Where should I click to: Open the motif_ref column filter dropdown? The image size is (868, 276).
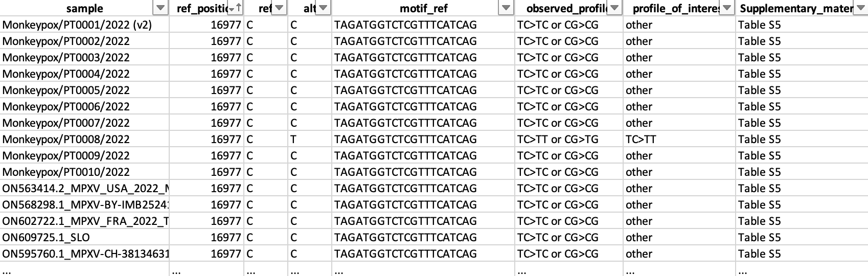pyautogui.click(x=506, y=8)
